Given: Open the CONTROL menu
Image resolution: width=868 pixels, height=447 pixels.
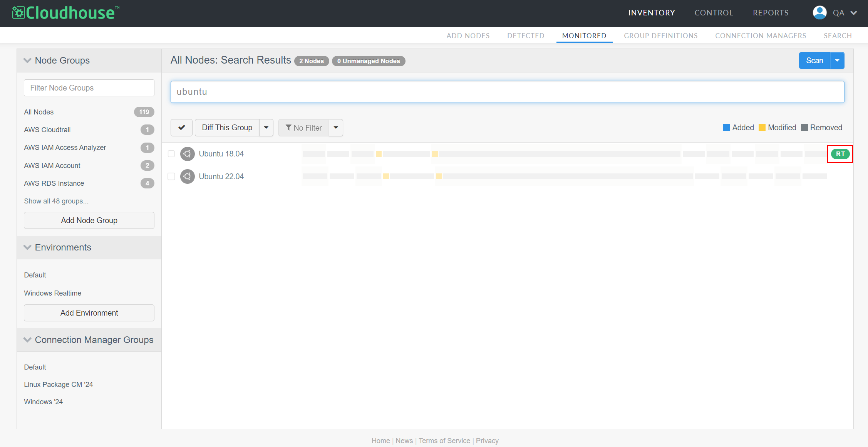Looking at the screenshot, I should 714,13.
